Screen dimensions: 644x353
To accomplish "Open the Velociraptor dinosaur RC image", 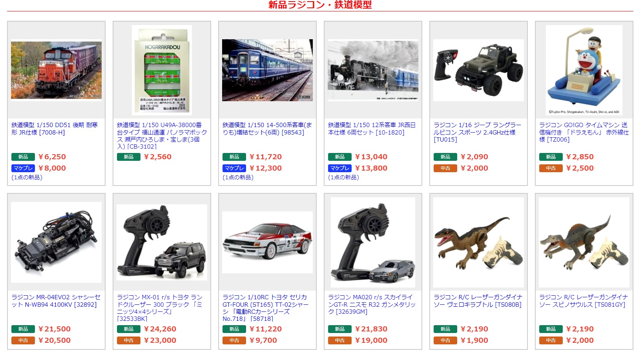I will (478, 242).
